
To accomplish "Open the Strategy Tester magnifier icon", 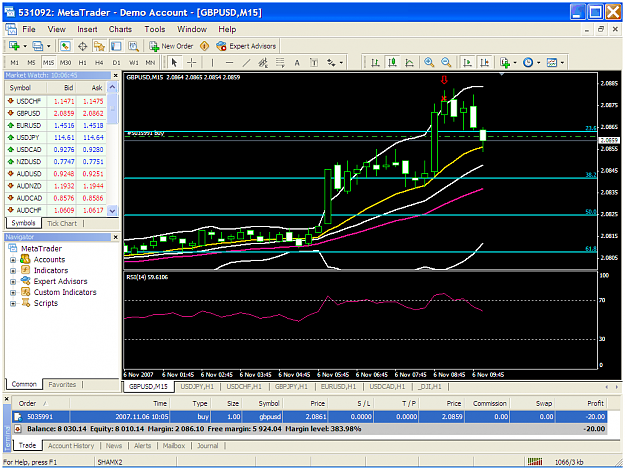I will [134, 46].
